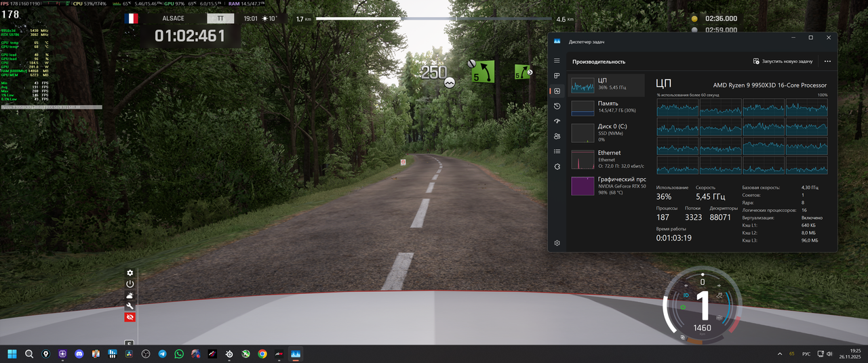868x363 pixels.
Task: Click the ALSACE location label
Action: coord(174,18)
